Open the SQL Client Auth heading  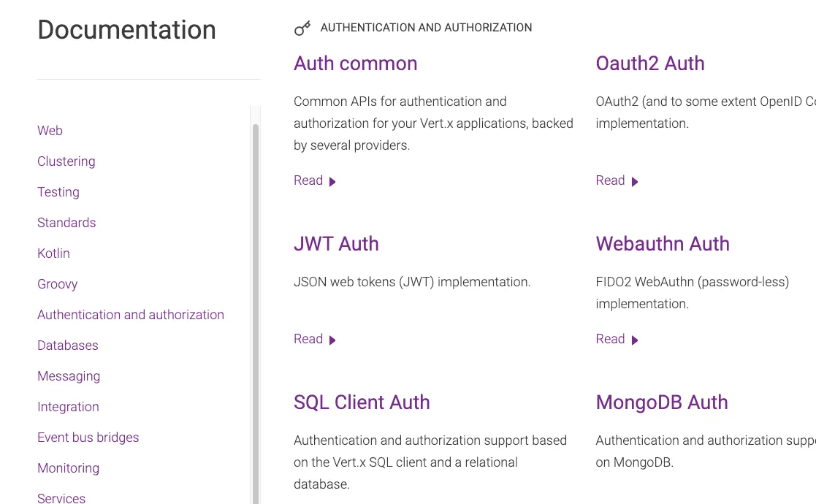click(362, 402)
